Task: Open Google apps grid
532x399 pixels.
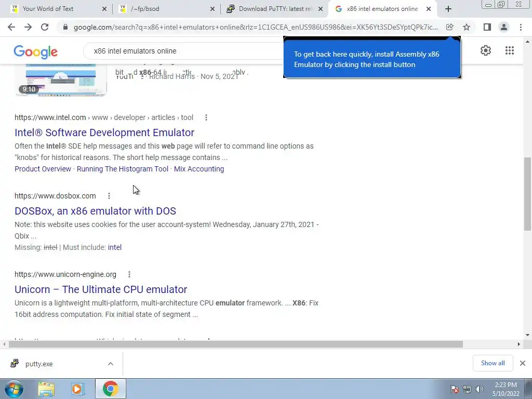Action: point(509,50)
